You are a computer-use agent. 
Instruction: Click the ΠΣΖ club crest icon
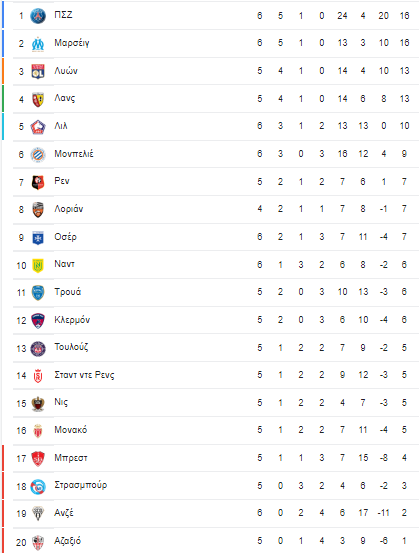(x=38, y=16)
